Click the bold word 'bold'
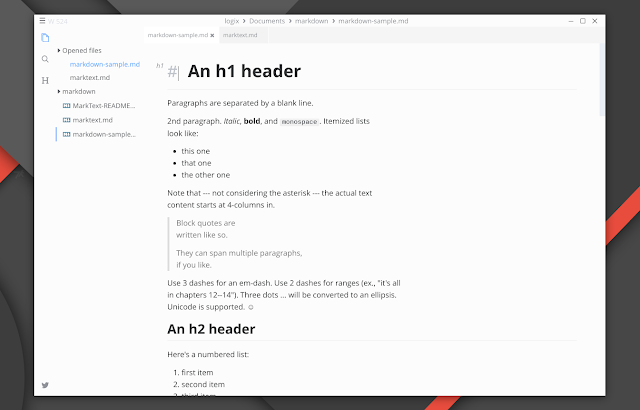 (x=252, y=121)
